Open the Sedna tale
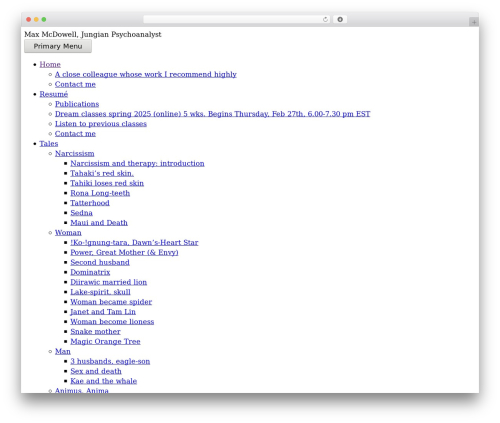 (81, 213)
